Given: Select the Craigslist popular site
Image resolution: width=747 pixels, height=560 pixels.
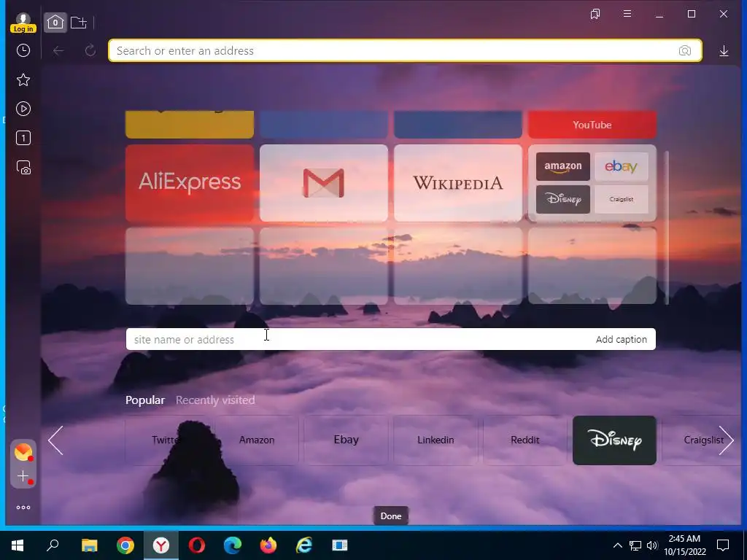Looking at the screenshot, I should point(701,440).
